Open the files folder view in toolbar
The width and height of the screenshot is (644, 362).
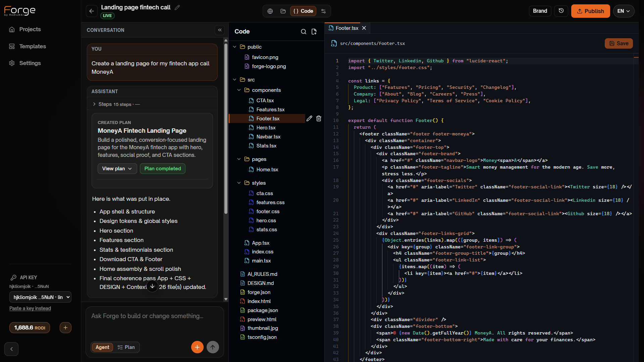[x=283, y=11]
